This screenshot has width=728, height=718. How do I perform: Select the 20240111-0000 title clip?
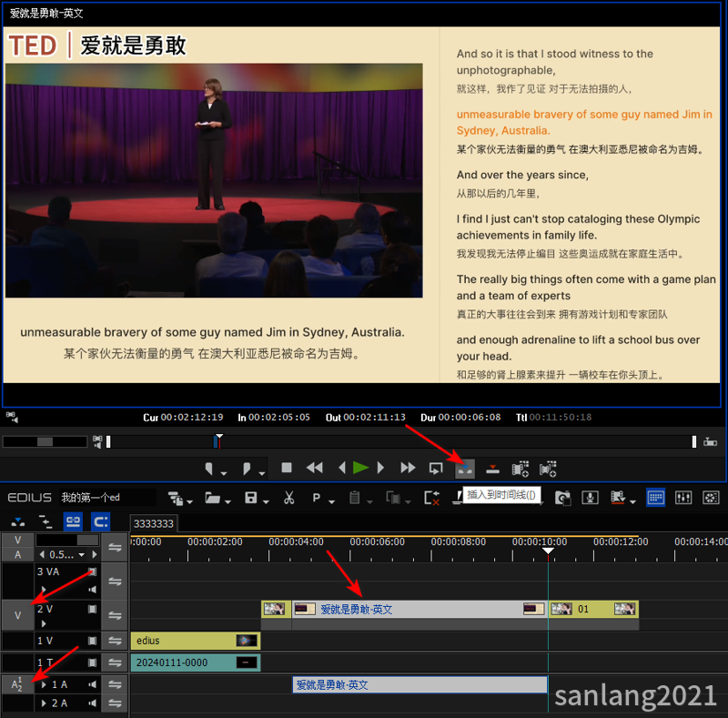(196, 662)
